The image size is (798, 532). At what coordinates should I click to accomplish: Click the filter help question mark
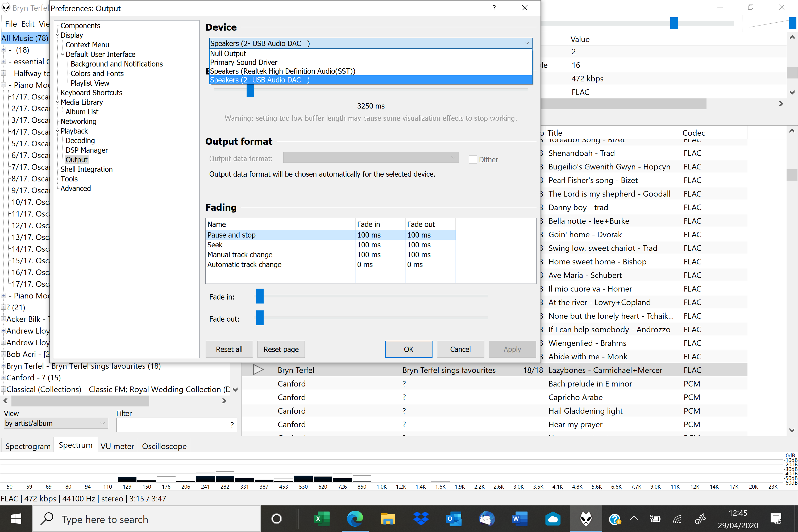[232, 425]
